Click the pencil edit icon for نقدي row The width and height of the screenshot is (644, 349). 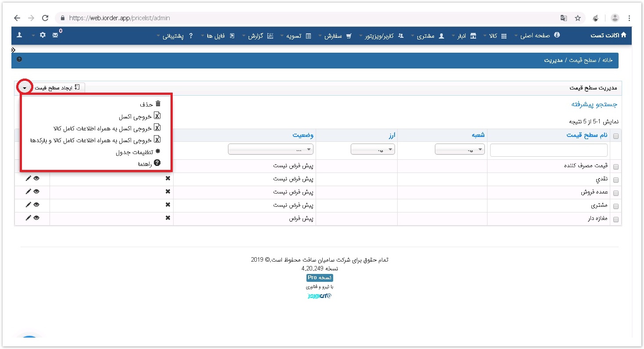point(28,179)
